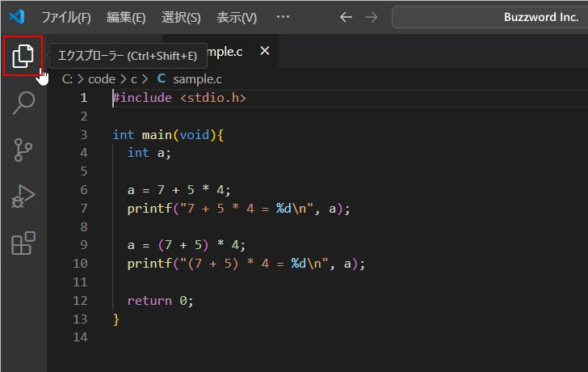Click line number 14 in gutter

click(x=80, y=337)
